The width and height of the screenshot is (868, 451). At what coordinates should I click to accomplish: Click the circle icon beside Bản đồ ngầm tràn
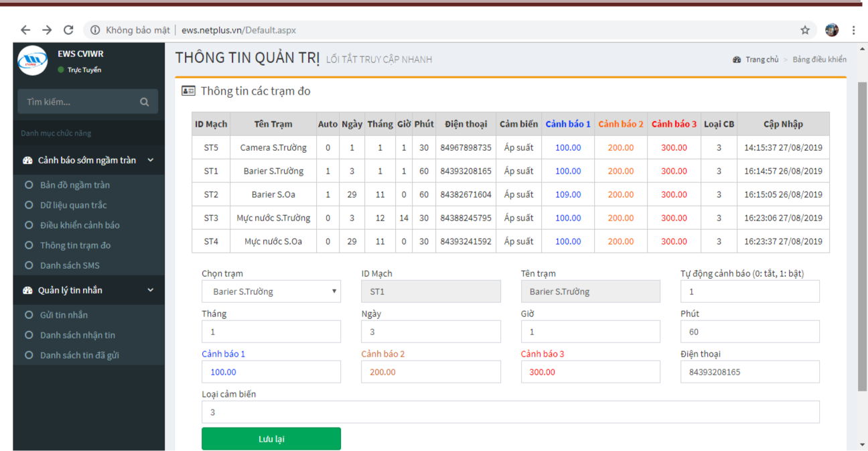[28, 185]
